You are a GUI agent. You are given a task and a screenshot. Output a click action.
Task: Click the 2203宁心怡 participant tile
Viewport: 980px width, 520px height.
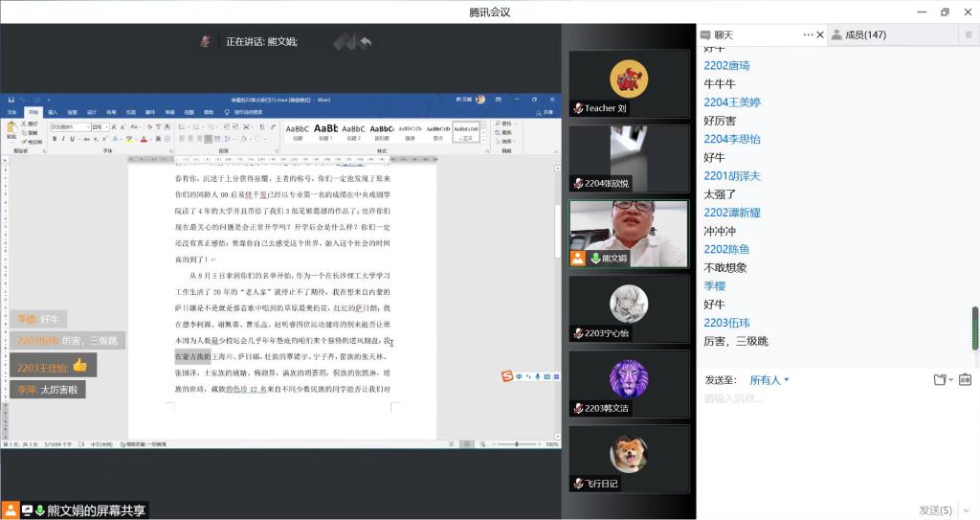629,307
